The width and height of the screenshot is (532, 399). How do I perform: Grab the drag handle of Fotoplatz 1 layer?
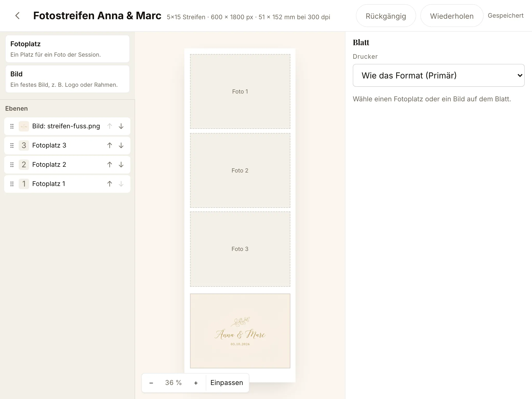tap(12, 184)
